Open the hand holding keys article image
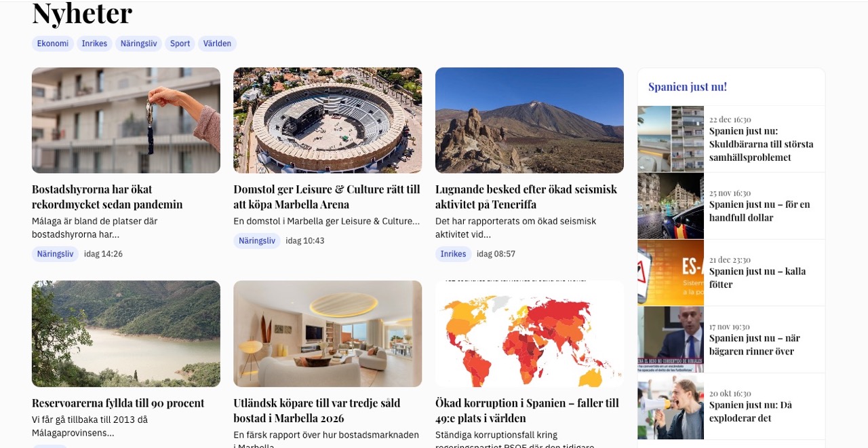Viewport: 868px width, 448px height. coord(126,120)
